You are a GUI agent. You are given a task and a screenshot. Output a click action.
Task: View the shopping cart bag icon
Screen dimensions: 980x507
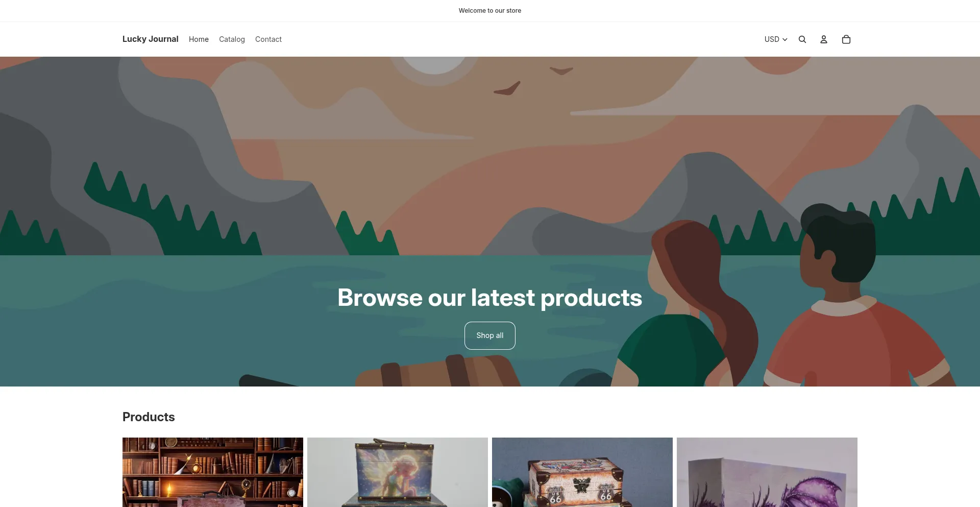point(846,39)
